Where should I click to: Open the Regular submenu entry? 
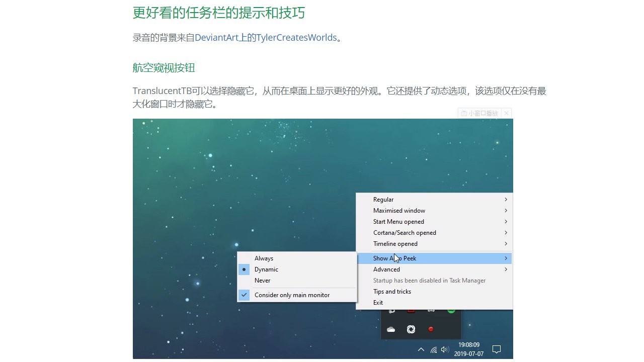pyautogui.click(x=434, y=200)
